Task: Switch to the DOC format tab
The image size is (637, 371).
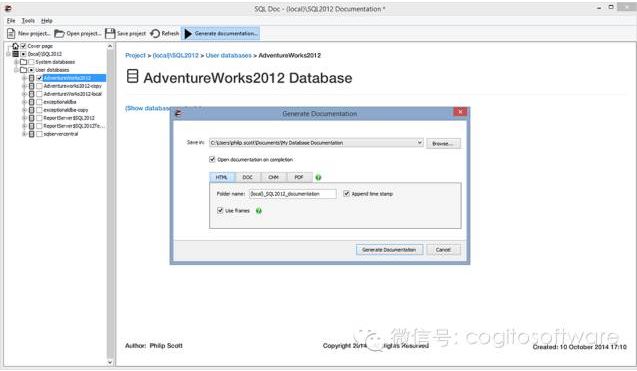Action: click(x=247, y=177)
